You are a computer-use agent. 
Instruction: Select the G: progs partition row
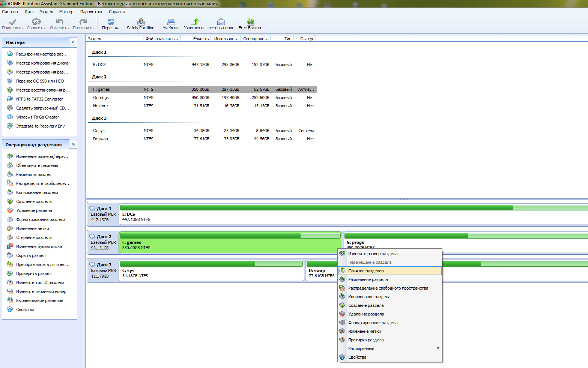point(202,98)
